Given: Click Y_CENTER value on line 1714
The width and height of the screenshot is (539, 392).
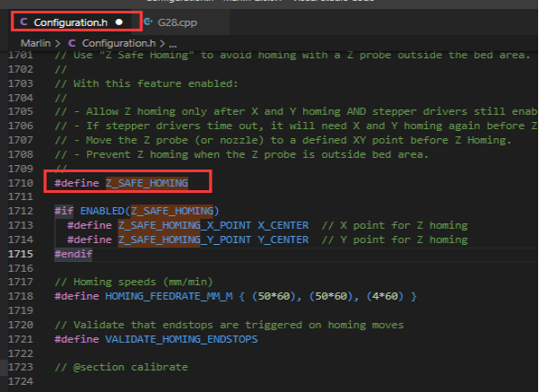Looking at the screenshot, I should (283, 240).
